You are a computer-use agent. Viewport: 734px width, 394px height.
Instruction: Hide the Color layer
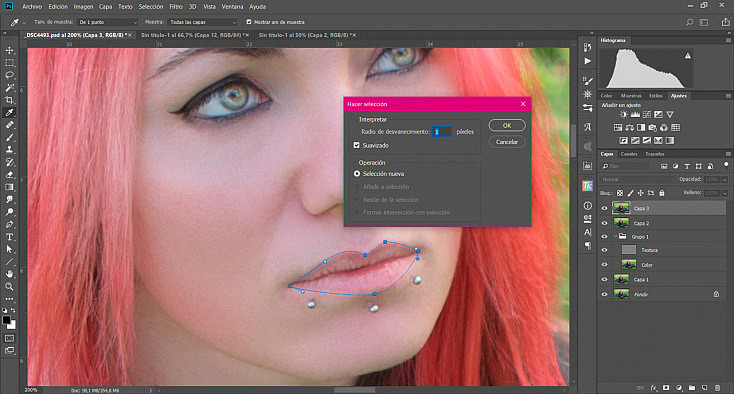tap(604, 265)
